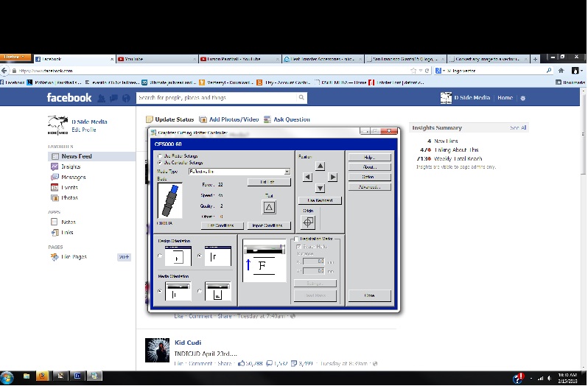
Task: Move position up with the up arrow
Action: [x=320, y=166]
